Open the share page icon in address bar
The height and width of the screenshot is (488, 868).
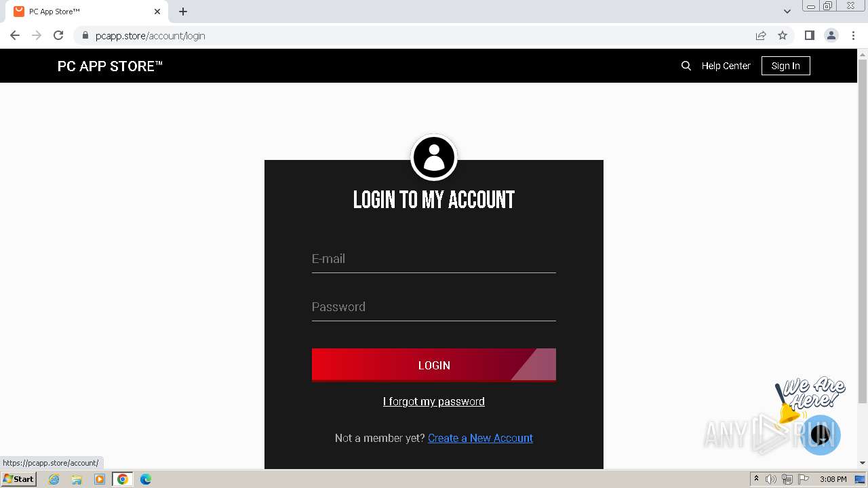[x=761, y=35]
